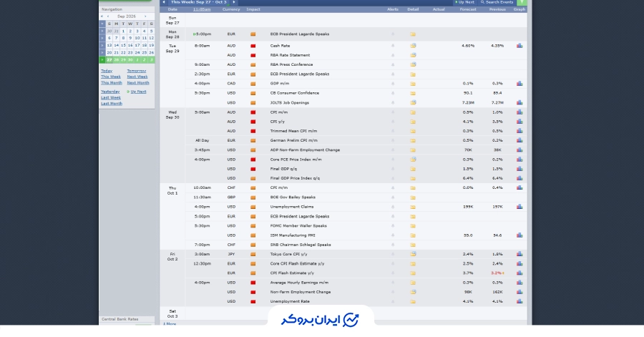644x337 pixels.
Task: Open the green calendar filter icon
Action: (x=522, y=2)
